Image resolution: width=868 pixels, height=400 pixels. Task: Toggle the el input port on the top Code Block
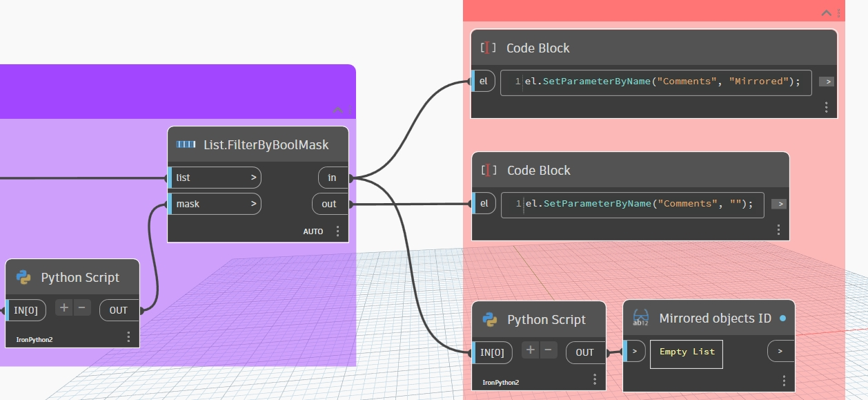point(484,81)
